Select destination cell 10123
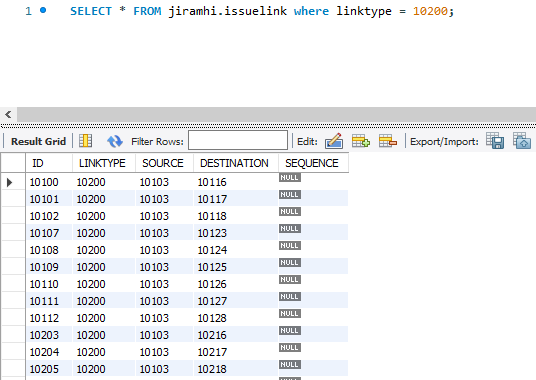The image size is (536, 380). 212,233
